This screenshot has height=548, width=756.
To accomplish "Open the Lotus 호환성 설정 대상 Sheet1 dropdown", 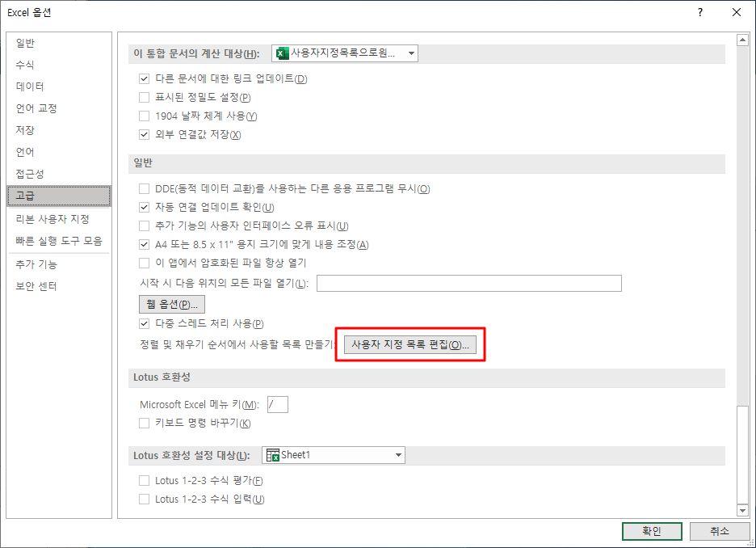I will click(x=333, y=455).
